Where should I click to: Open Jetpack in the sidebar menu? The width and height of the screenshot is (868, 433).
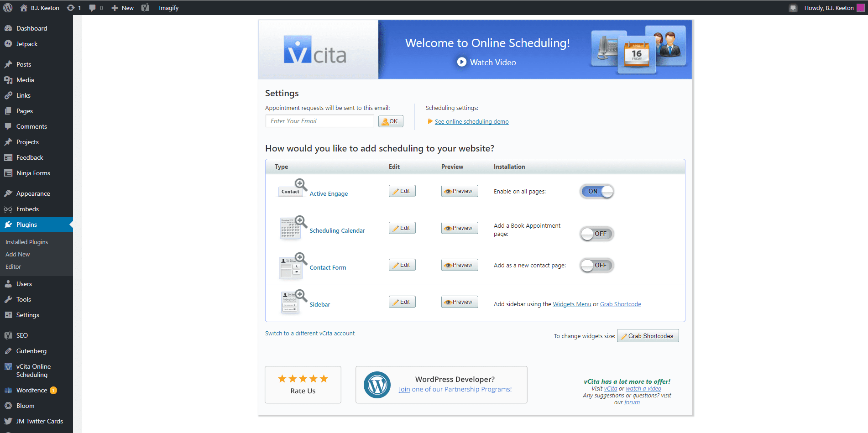click(x=37, y=44)
